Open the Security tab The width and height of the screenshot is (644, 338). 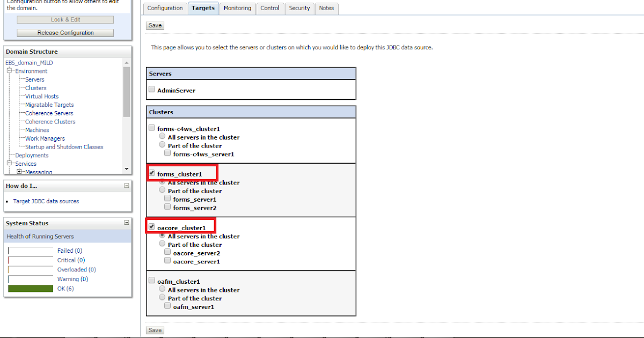299,8
